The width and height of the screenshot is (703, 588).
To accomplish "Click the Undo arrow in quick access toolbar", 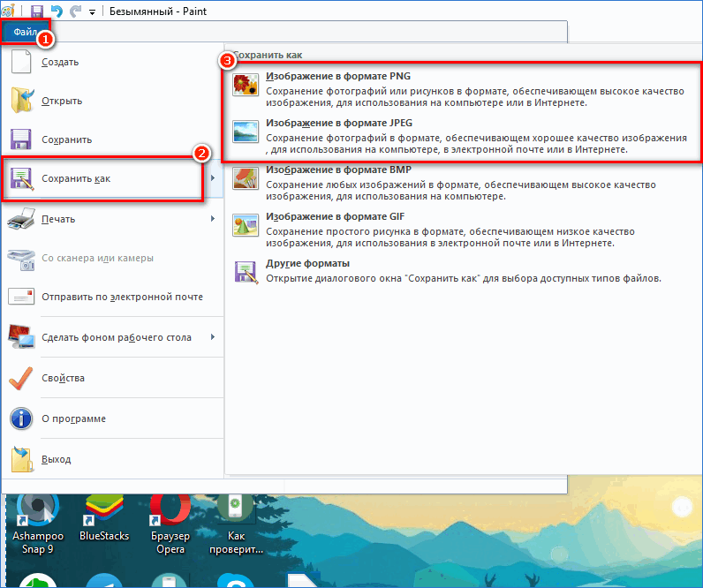I will tap(57, 11).
